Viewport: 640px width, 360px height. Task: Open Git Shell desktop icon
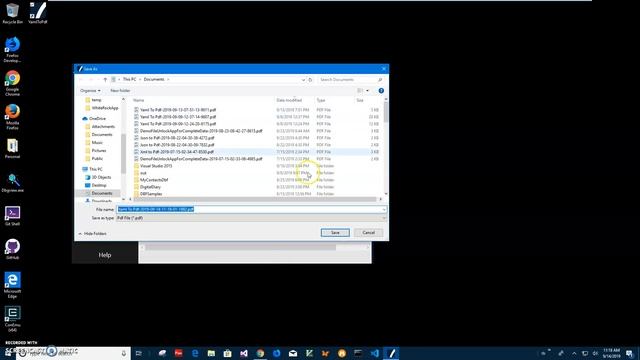click(12, 216)
